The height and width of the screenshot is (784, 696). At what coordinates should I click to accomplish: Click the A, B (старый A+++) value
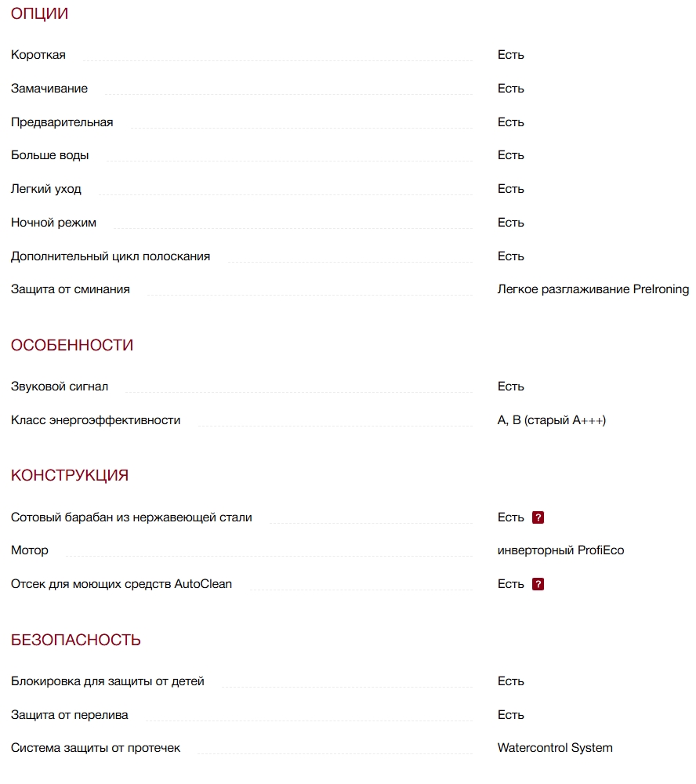pyautogui.click(x=552, y=420)
